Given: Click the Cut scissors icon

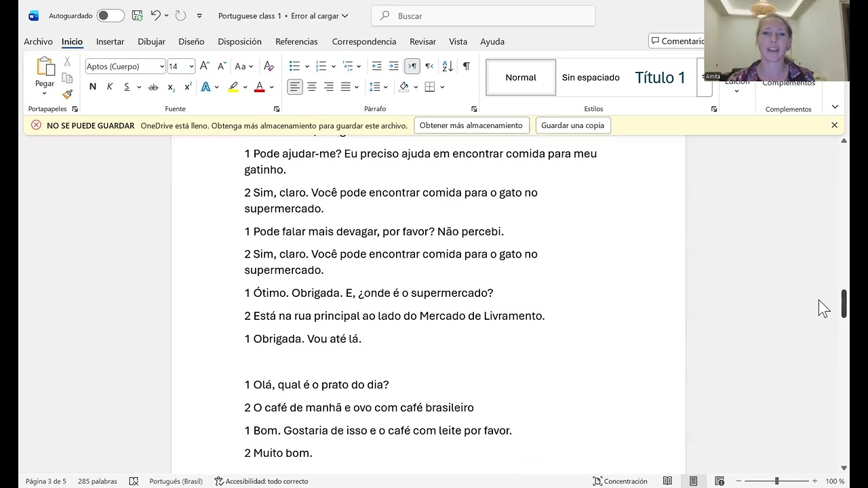Looking at the screenshot, I should (67, 62).
